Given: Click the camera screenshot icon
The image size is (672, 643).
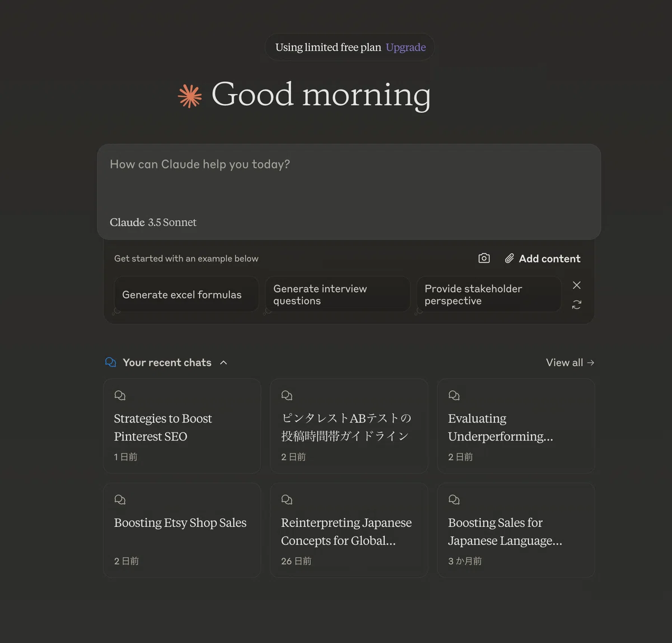Looking at the screenshot, I should pyautogui.click(x=484, y=258).
